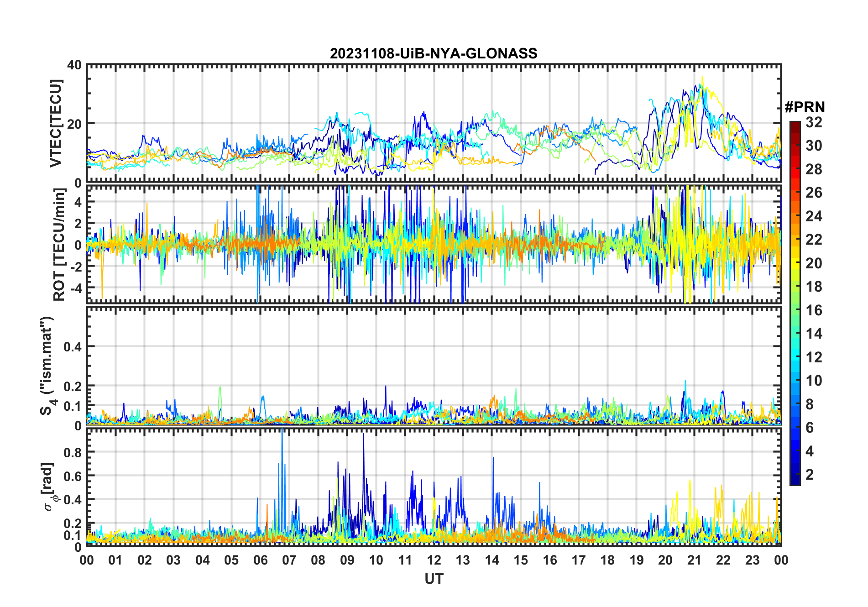The width and height of the screenshot is (868, 607).
Task: Click the #PRN colorbar heading
Action: click(x=805, y=107)
